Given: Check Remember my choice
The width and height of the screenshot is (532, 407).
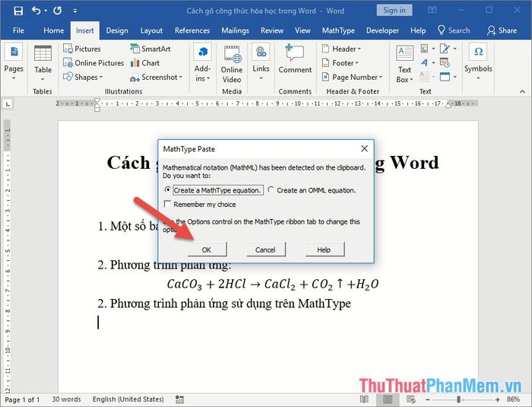Looking at the screenshot, I should point(200,204).
